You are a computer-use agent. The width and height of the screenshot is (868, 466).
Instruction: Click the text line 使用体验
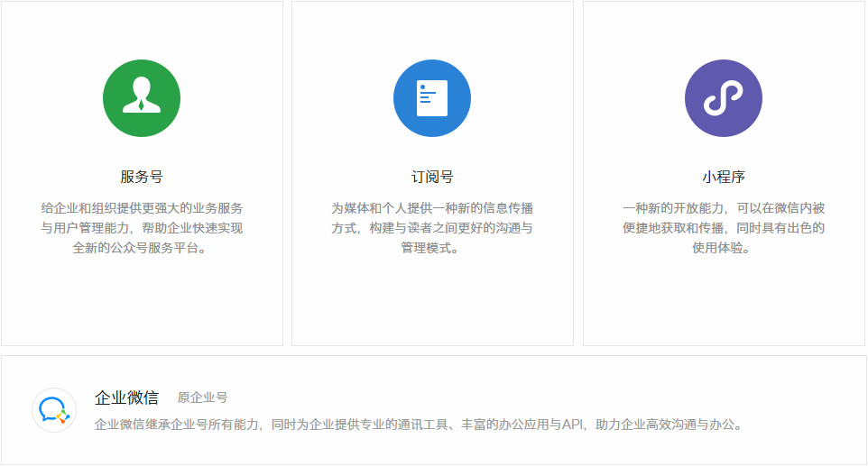(724, 248)
